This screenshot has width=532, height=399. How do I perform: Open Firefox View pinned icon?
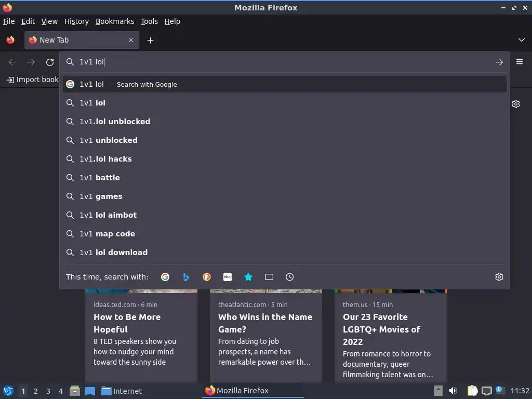pyautogui.click(x=10, y=40)
